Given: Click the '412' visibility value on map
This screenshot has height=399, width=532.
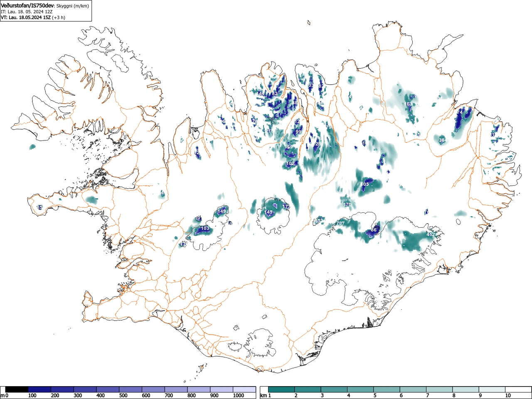Looking at the screenshot, I should (431, 234).
